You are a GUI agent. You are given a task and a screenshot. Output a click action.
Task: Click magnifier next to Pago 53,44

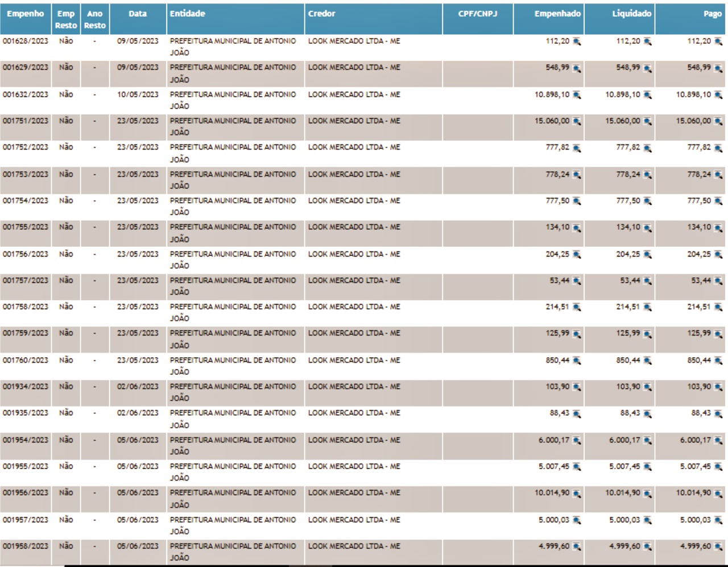[x=718, y=281]
